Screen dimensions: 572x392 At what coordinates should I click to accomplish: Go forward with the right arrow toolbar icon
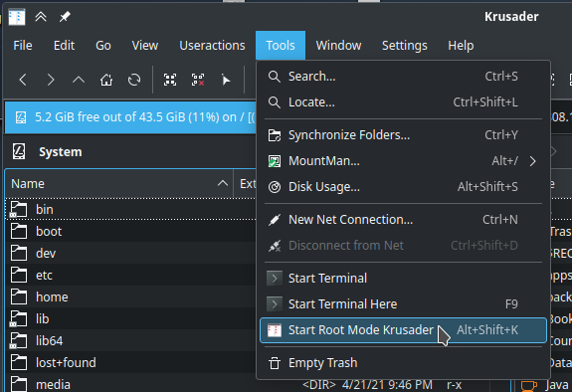point(51,80)
